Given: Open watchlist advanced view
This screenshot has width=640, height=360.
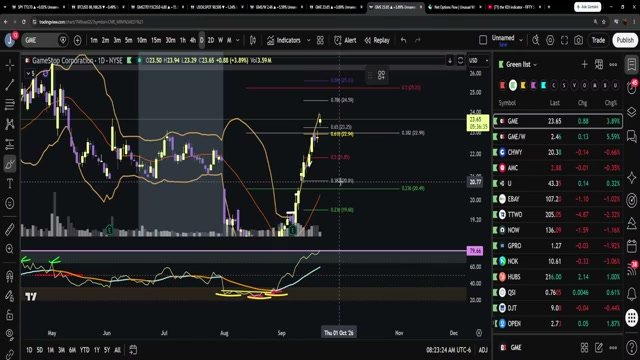Looking at the screenshot, I should coord(599,64).
